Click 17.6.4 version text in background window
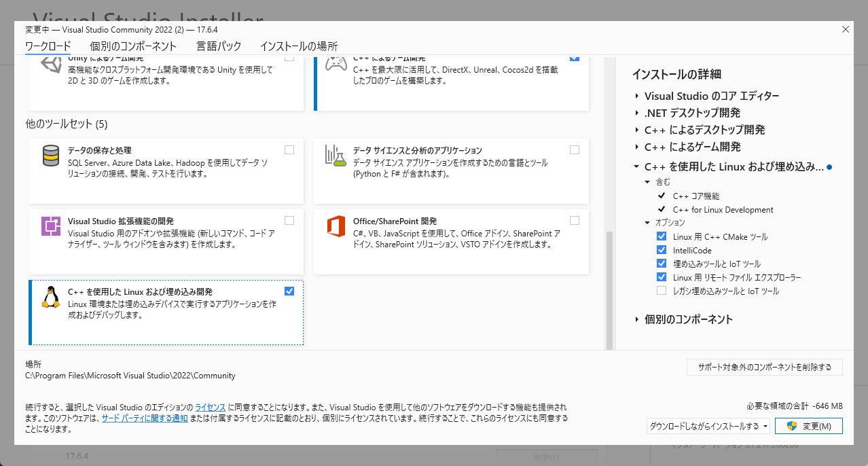 [x=77, y=455]
